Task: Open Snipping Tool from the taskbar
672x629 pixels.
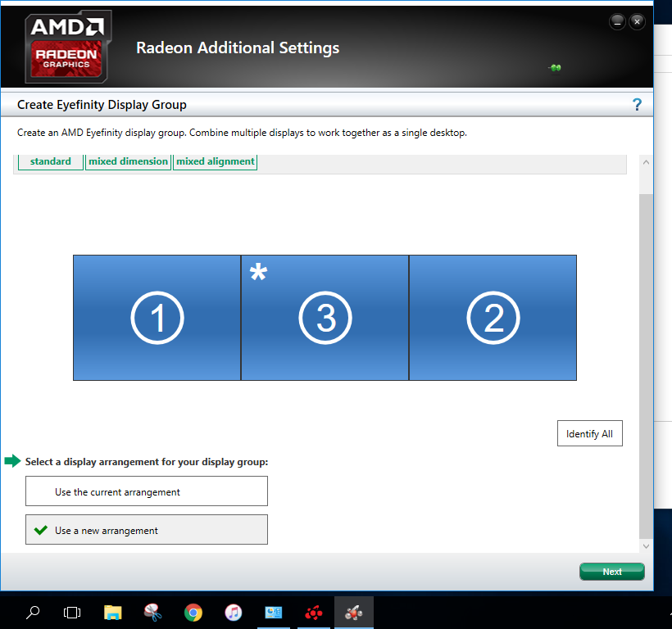Action: click(152, 613)
